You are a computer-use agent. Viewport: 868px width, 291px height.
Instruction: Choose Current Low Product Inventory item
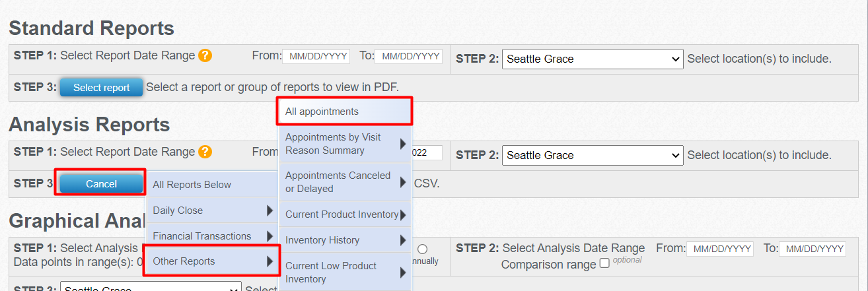(x=345, y=272)
